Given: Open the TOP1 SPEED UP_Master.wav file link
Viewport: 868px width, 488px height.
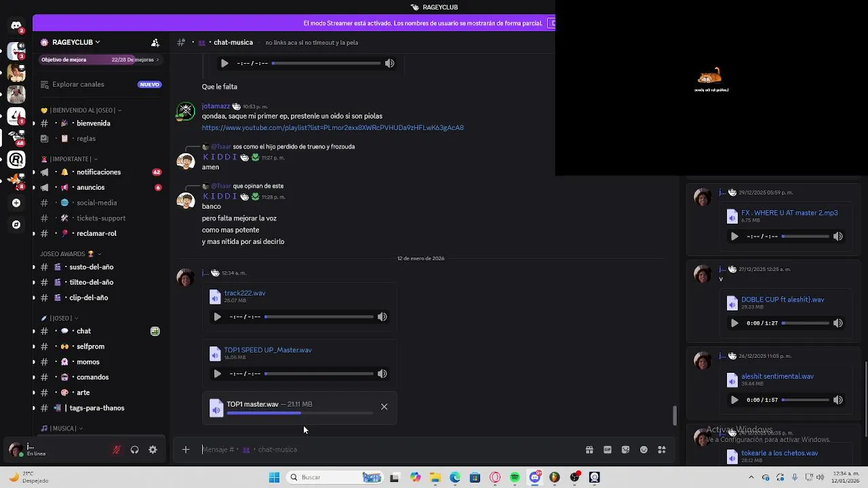Looking at the screenshot, I should pos(268,350).
